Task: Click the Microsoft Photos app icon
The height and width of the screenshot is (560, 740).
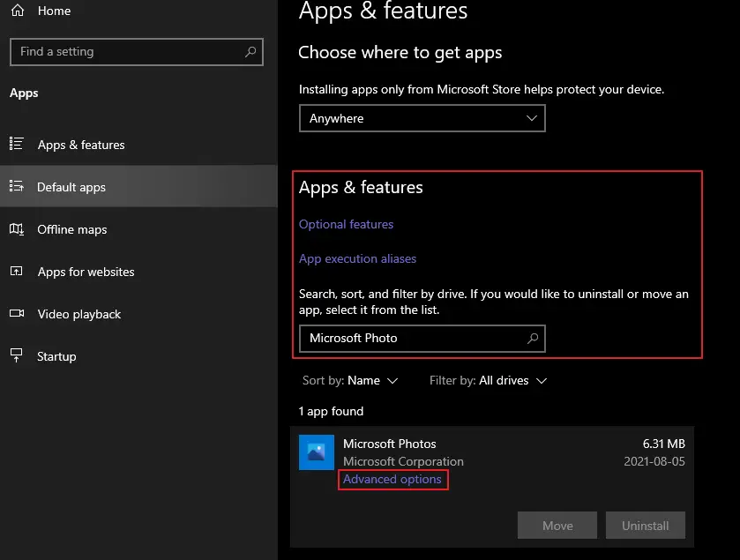Action: [317, 452]
